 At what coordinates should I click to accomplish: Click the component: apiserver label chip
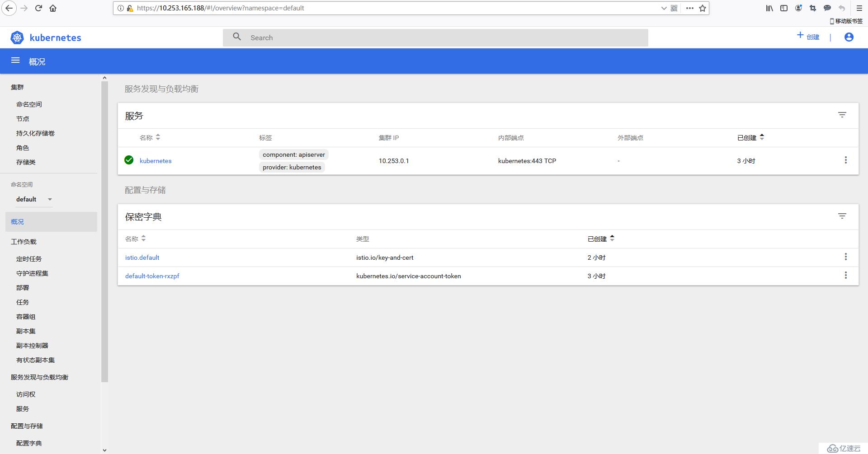294,154
